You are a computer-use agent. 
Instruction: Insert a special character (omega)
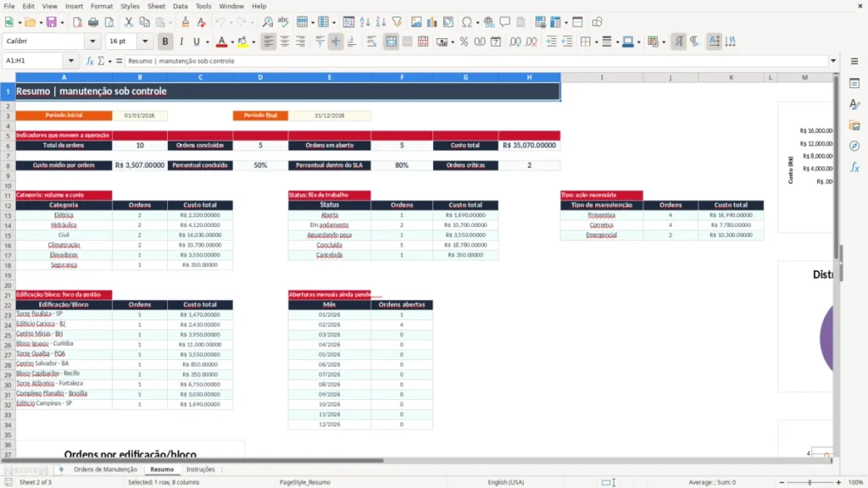point(467,22)
